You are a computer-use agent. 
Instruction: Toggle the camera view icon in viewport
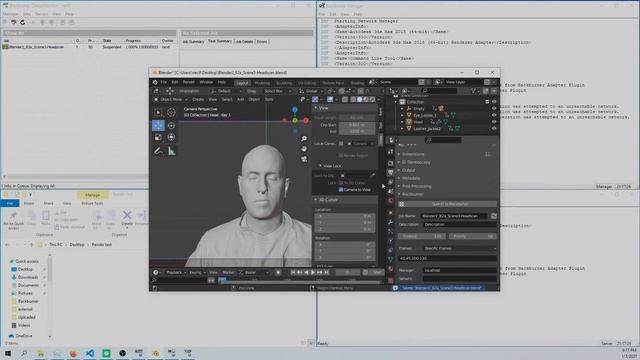tap(304, 159)
